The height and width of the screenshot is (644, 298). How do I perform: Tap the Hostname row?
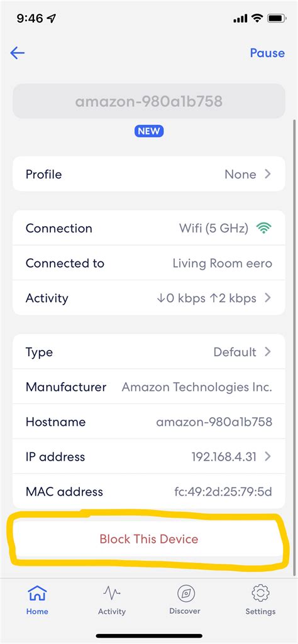pyautogui.click(x=149, y=422)
